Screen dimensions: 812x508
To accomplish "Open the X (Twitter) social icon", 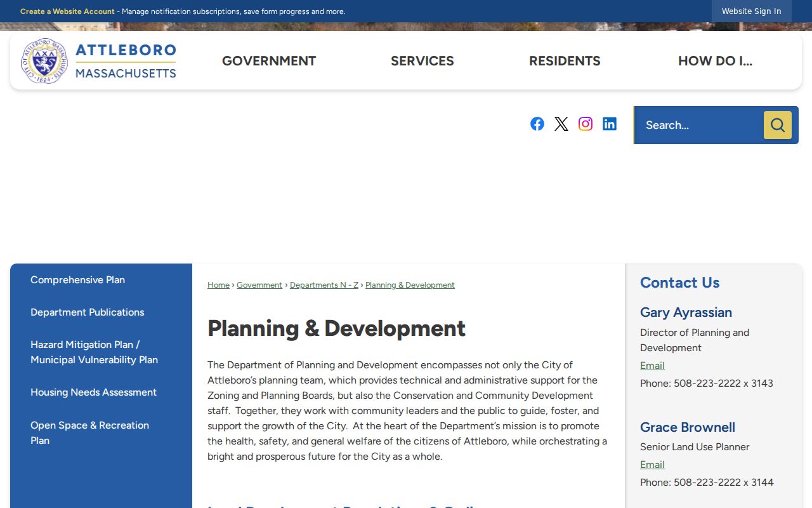I will [561, 124].
